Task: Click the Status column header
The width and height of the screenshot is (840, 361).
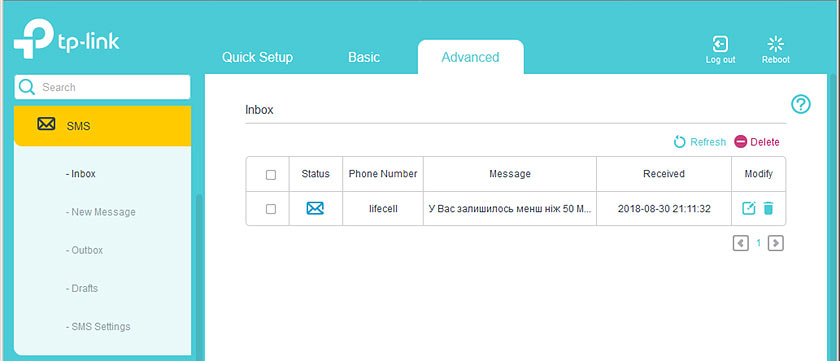Action: (316, 174)
